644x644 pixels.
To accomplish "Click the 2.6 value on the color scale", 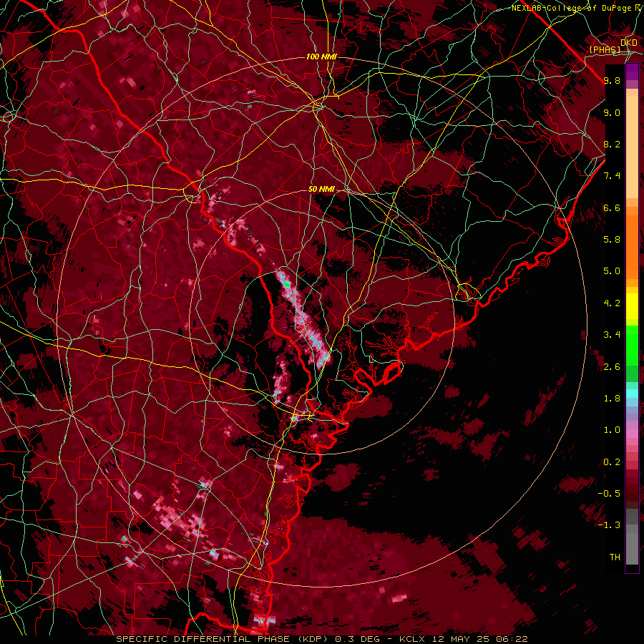I will pyautogui.click(x=612, y=367).
